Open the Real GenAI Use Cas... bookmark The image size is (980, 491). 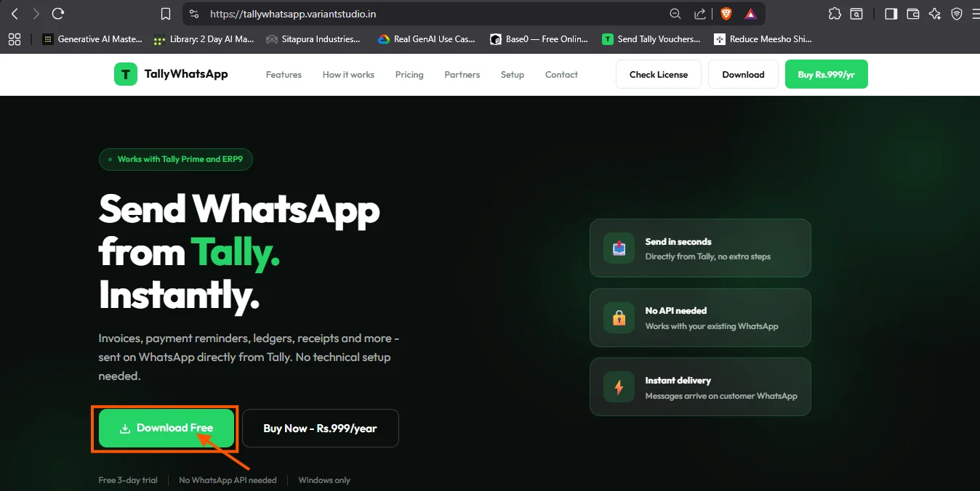427,39
